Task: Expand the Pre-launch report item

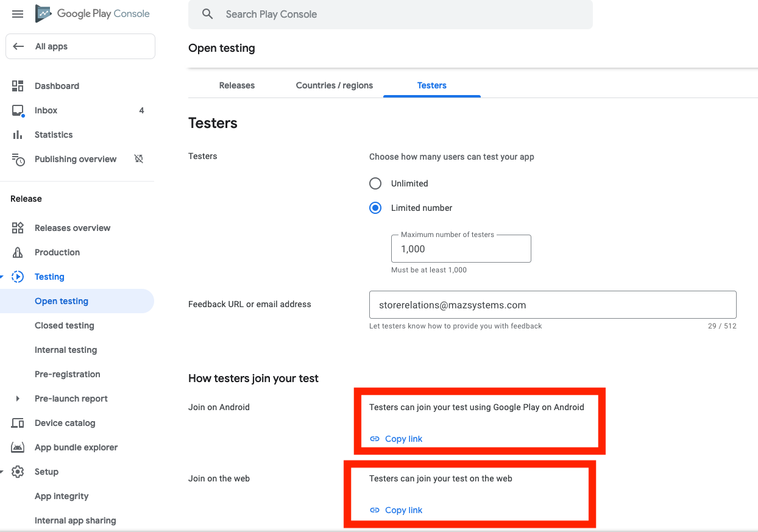Action: 18,399
